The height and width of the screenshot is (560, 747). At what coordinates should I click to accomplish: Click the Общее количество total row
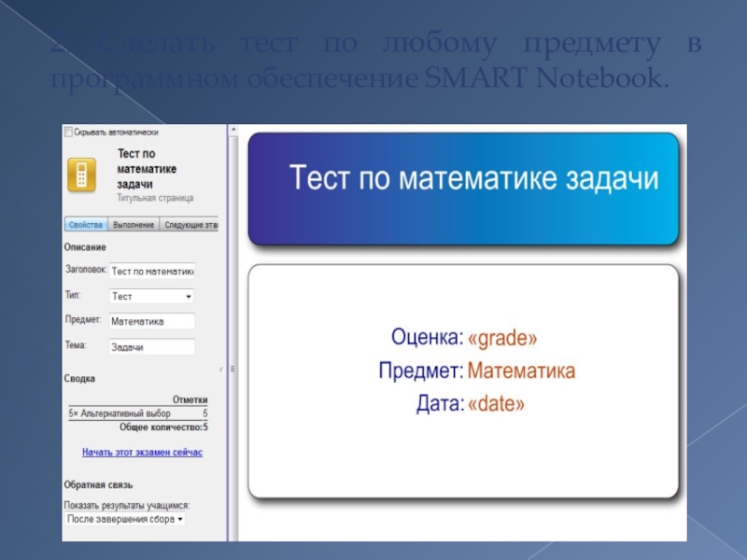point(163,427)
